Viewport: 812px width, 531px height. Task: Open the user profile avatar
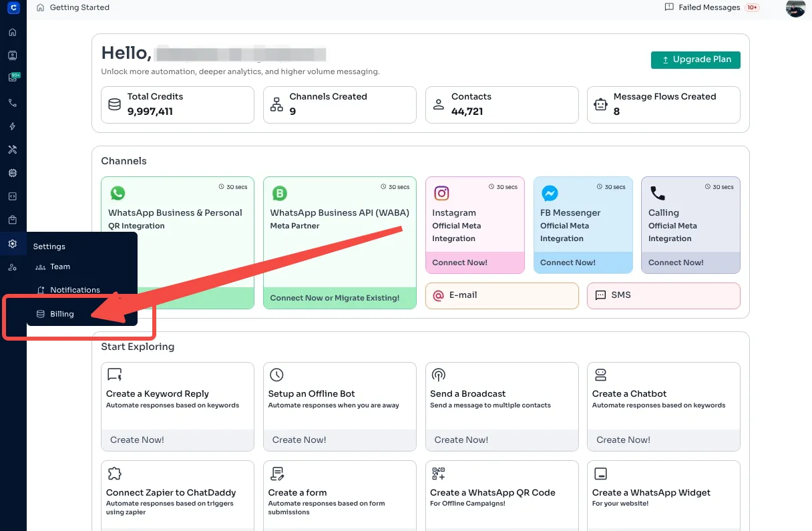(795, 8)
